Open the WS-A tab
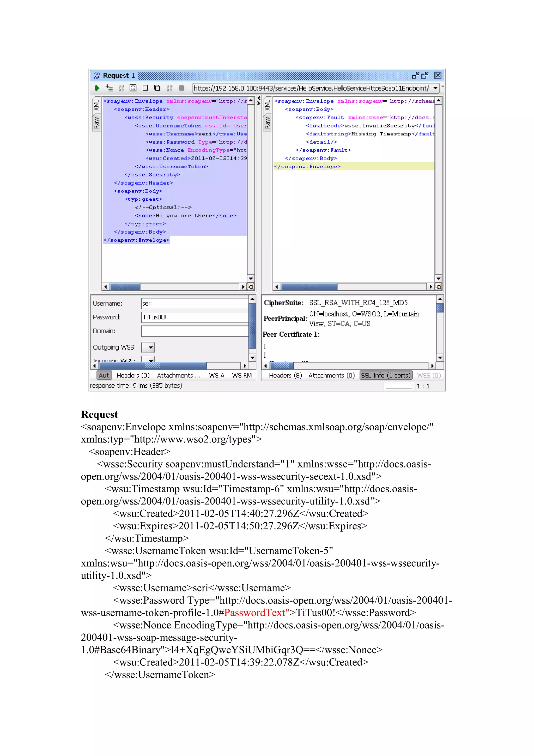Image resolution: width=534 pixels, height=756 pixels. [216, 375]
